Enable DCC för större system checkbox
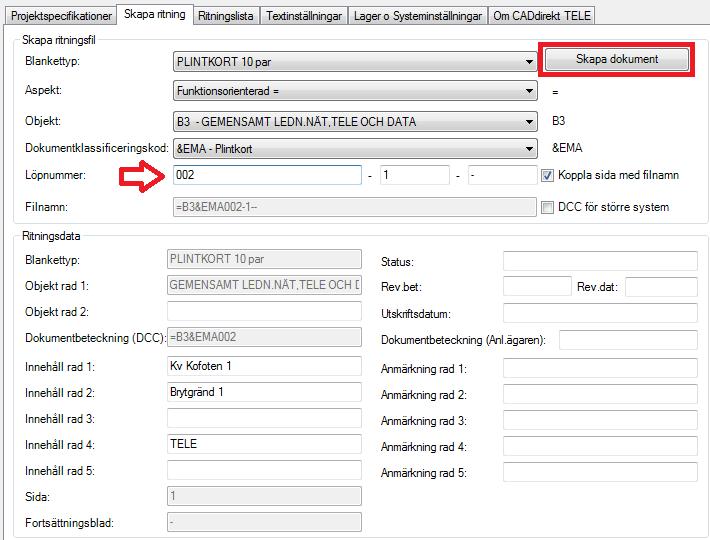Screen dimensions: 710x540 pyautogui.click(x=547, y=207)
